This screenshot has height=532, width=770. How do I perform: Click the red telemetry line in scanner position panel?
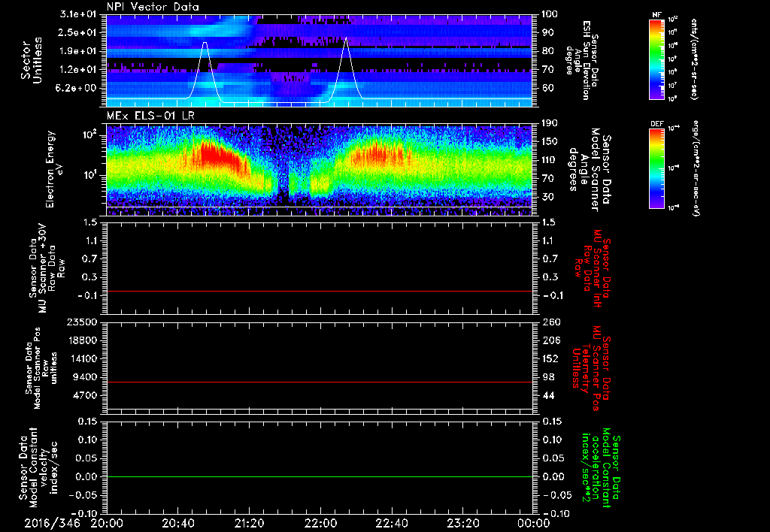coord(319,382)
